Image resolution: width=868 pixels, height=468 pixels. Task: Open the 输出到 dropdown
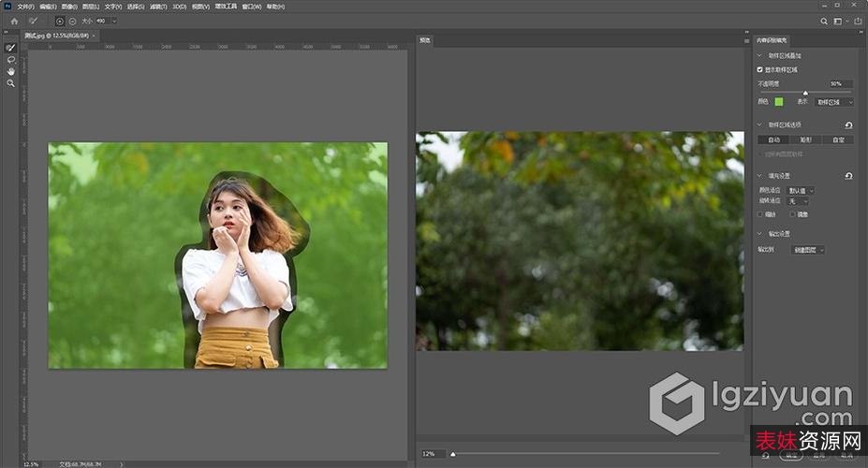[808, 250]
